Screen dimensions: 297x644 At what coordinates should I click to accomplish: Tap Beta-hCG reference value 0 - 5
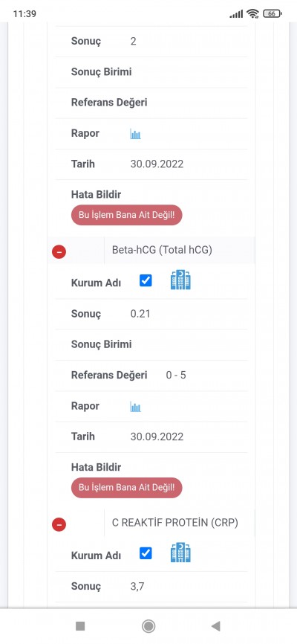pos(176,376)
